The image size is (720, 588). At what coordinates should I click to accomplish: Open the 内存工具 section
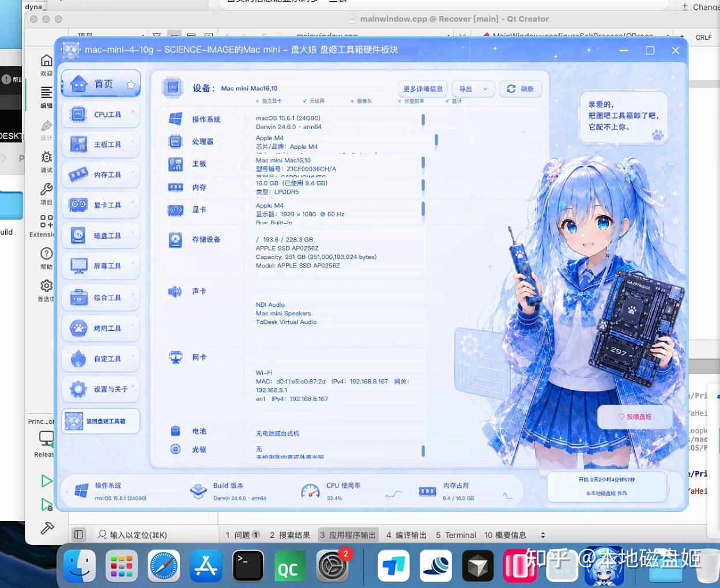(x=100, y=175)
